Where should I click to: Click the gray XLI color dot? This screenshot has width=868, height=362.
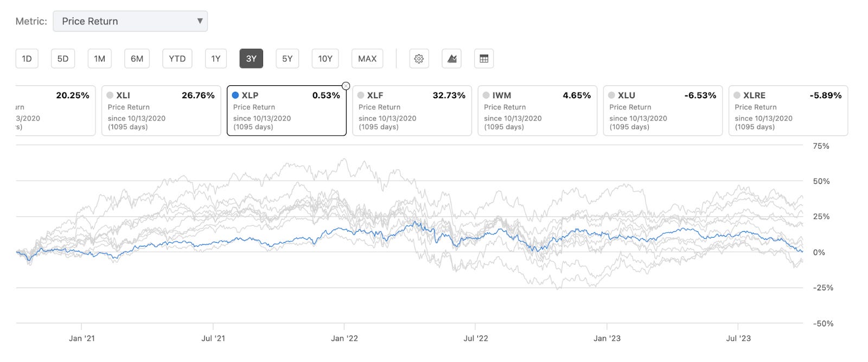coord(110,95)
